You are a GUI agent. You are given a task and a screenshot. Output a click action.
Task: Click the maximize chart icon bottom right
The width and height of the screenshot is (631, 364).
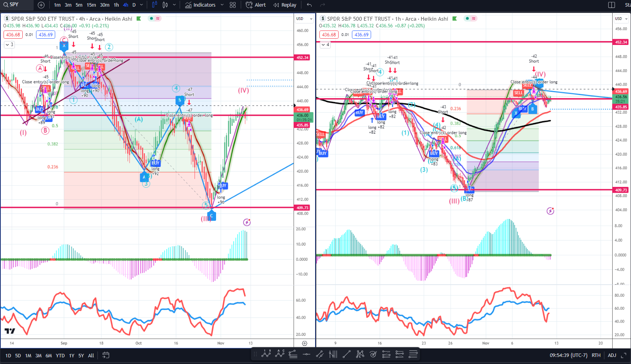pyautogui.click(x=624, y=355)
